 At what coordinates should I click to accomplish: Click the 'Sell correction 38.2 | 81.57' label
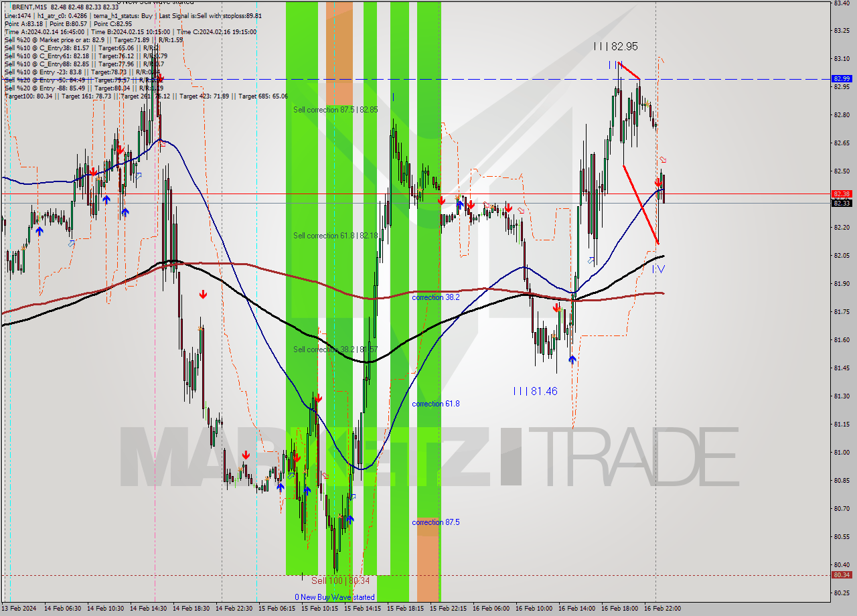coord(335,350)
